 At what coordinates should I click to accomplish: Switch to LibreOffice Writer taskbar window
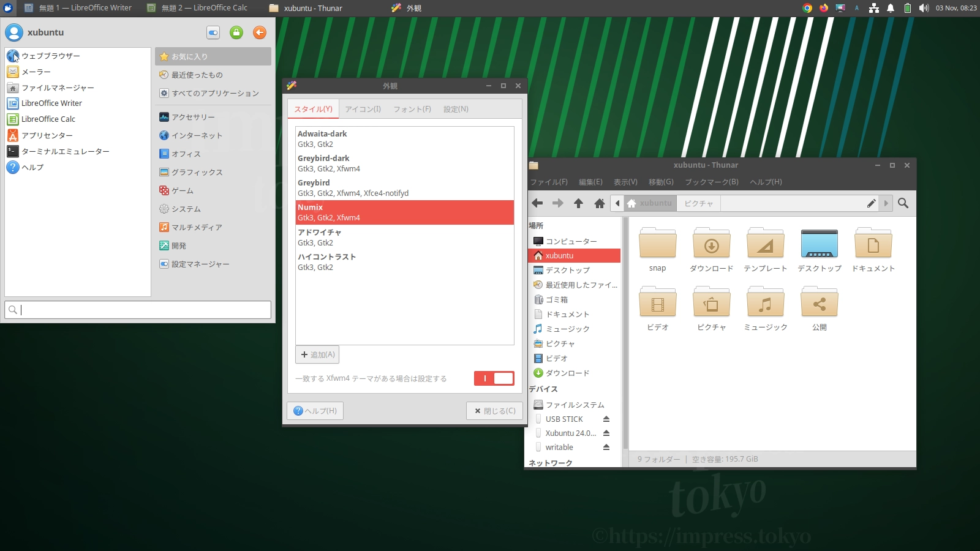pyautogui.click(x=78, y=8)
